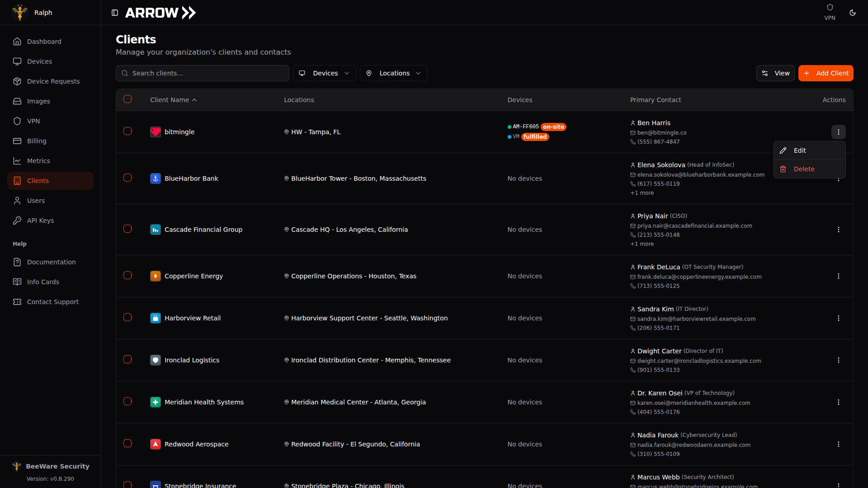Click the BeeWare Security footer logo
This screenshot has width=868, height=488.
tap(17, 466)
